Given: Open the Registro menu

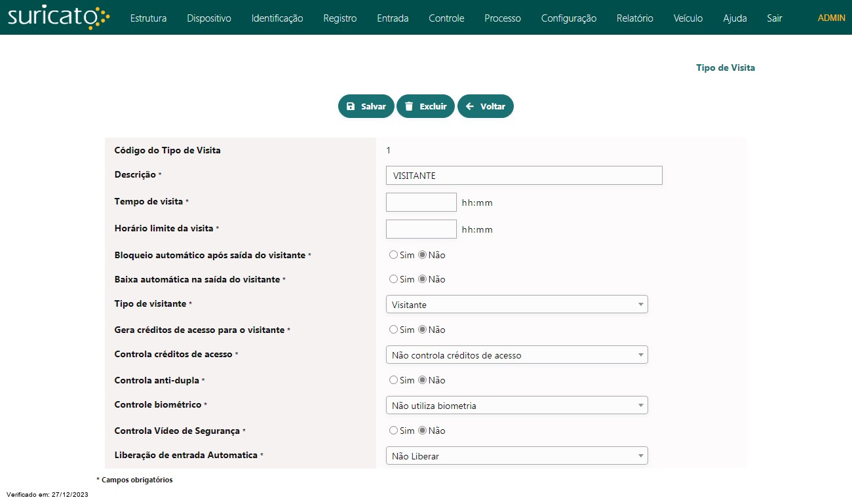Looking at the screenshot, I should [x=340, y=18].
